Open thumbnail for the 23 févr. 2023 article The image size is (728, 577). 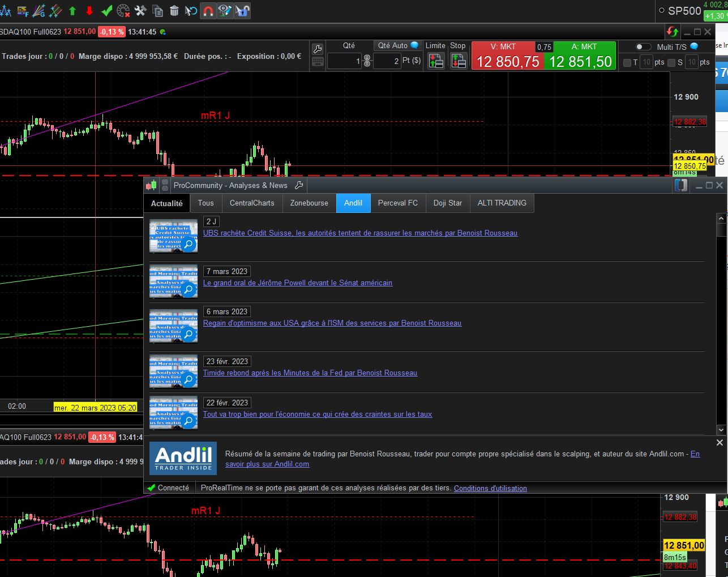click(173, 371)
